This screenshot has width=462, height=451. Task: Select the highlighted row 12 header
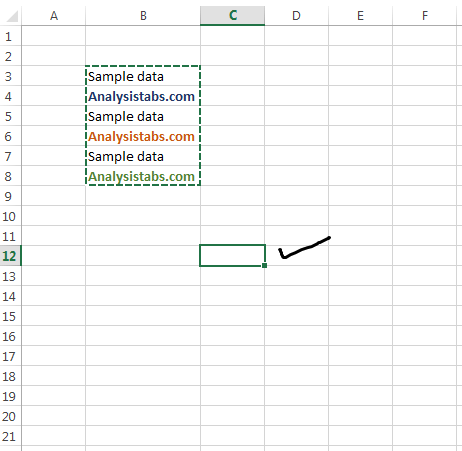pos(9,256)
